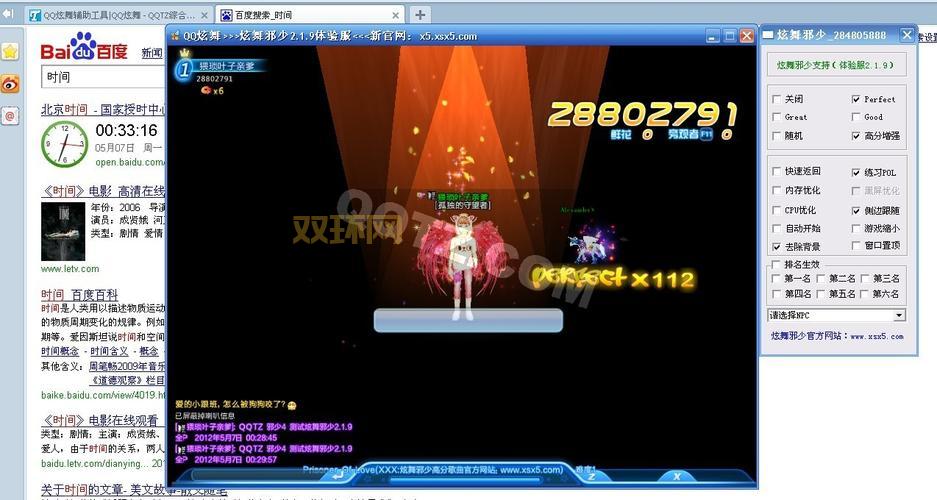The image size is (937, 500).
Task: Disable the Perfect checkbox
Action: (x=856, y=99)
